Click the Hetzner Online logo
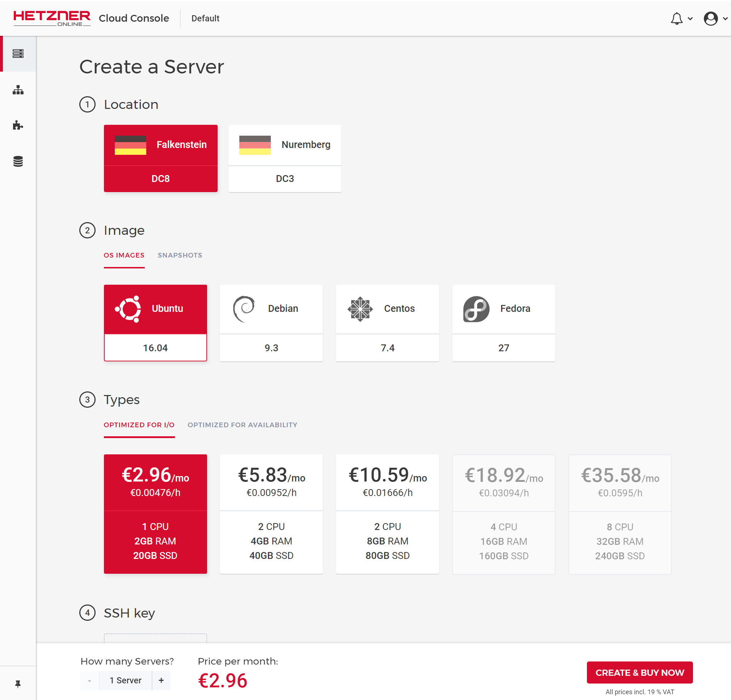 52,18
